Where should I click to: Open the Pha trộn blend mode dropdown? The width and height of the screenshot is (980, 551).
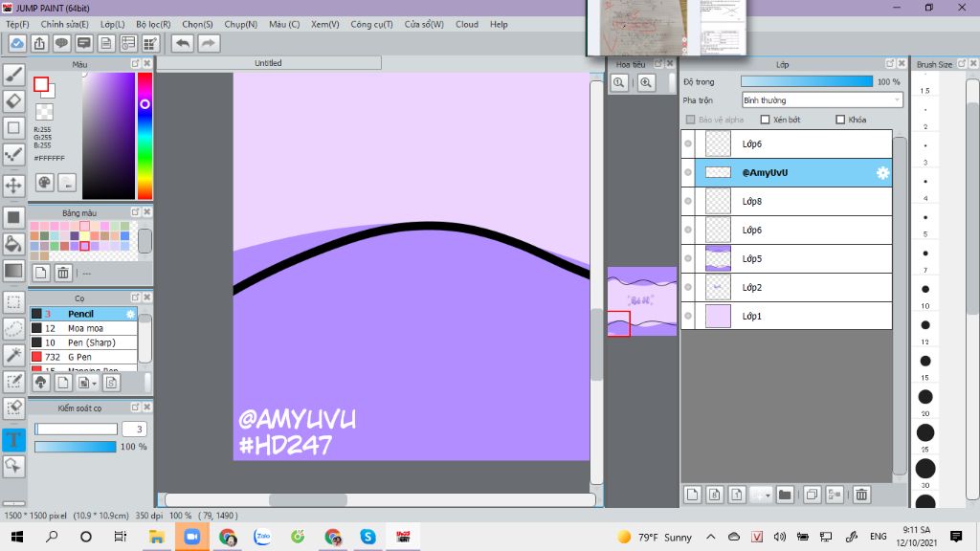click(x=822, y=99)
